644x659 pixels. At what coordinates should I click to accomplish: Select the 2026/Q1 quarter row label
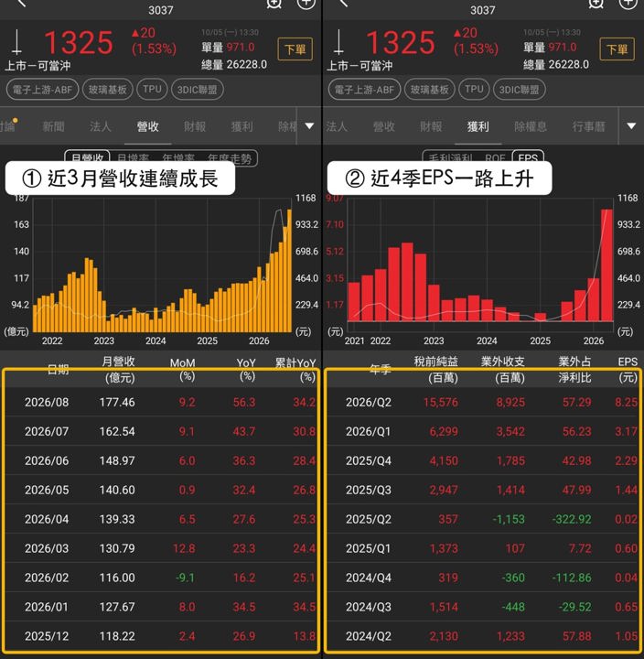click(x=369, y=432)
